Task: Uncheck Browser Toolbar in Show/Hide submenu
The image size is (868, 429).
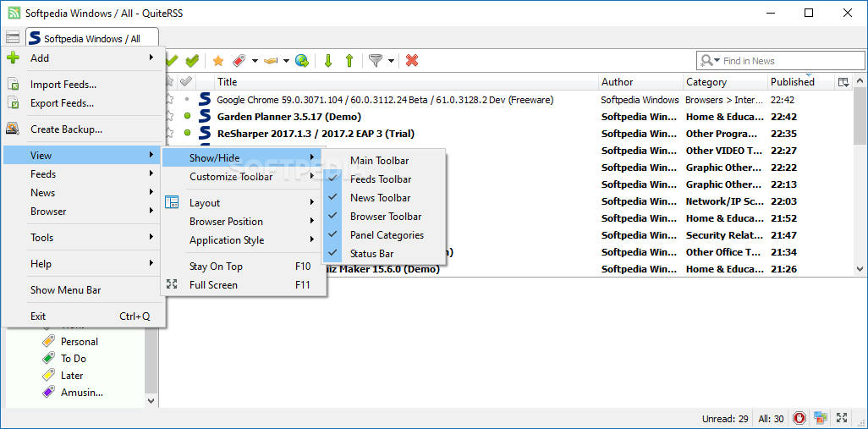Action: (x=383, y=217)
